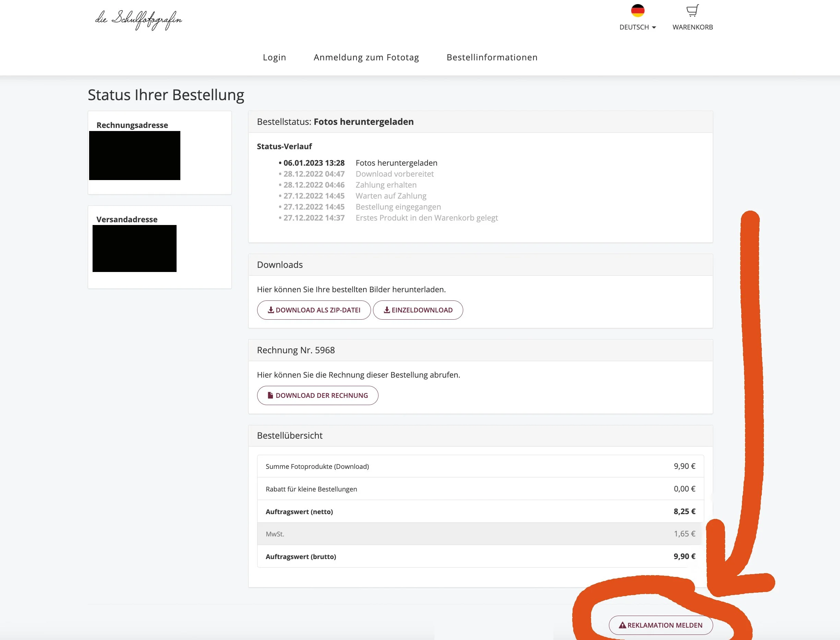Click Download als ZIP-Datei button

point(314,310)
